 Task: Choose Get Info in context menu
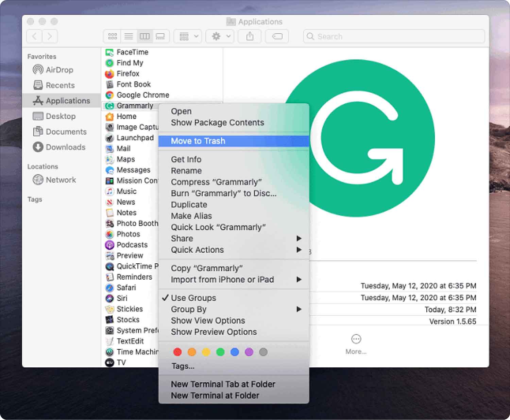pyautogui.click(x=234, y=159)
